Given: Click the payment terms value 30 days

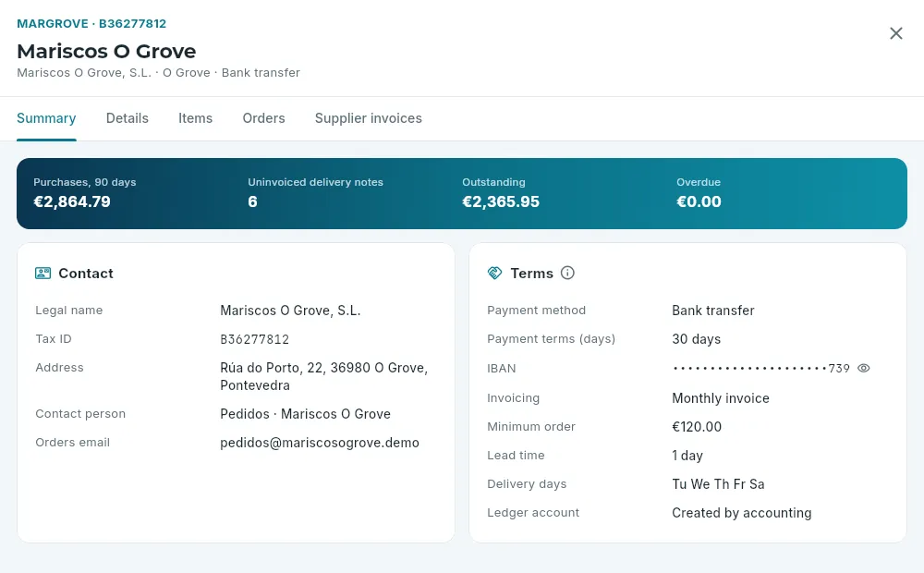Looking at the screenshot, I should 697,339.
